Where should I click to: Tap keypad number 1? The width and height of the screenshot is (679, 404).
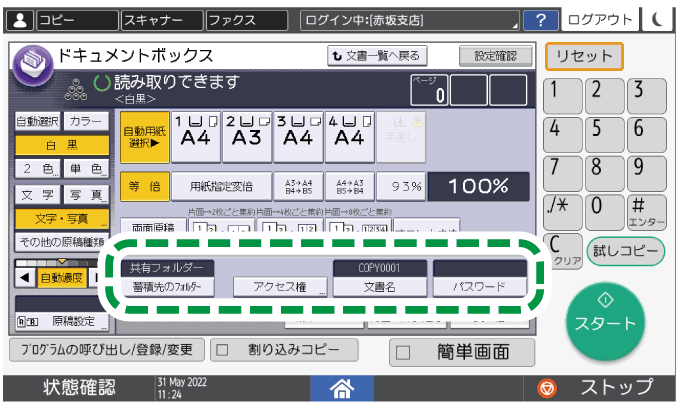tap(563, 96)
